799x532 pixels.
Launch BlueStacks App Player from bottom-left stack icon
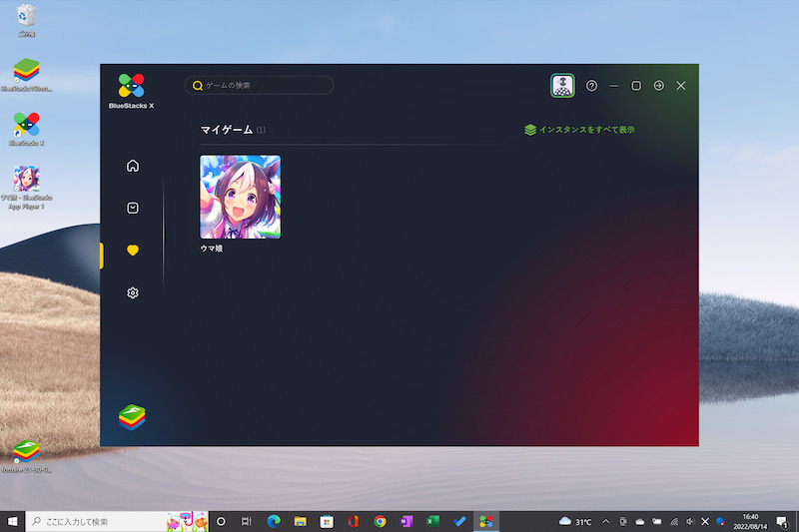coord(132,417)
